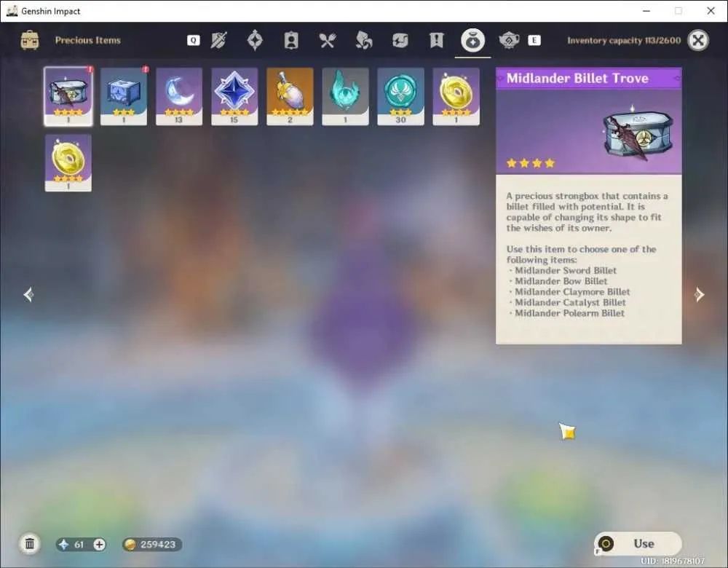Screen dimensions: 728x568
Task: Open the trash can delete mode
Action: 30,544
